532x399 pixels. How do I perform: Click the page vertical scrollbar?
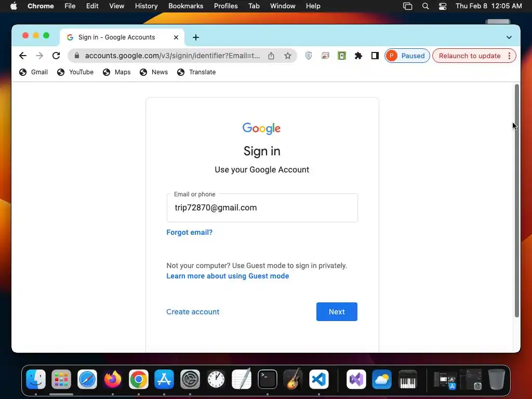tap(517, 201)
